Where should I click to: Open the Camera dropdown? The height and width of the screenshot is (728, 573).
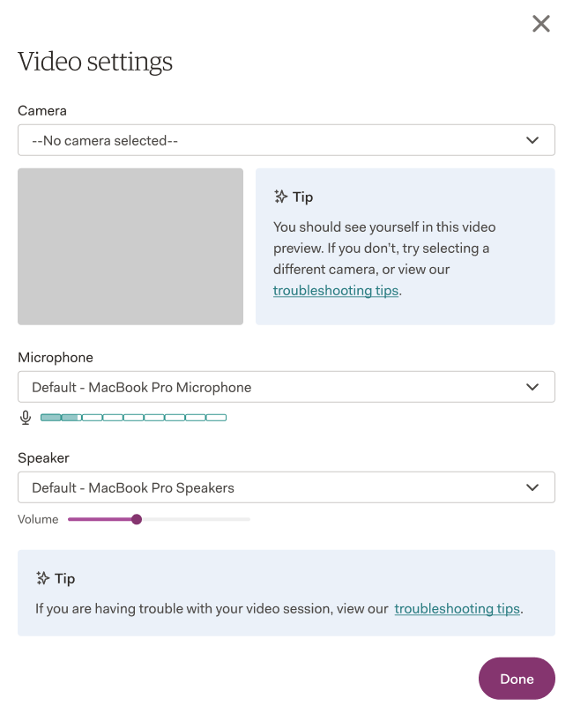(x=286, y=140)
